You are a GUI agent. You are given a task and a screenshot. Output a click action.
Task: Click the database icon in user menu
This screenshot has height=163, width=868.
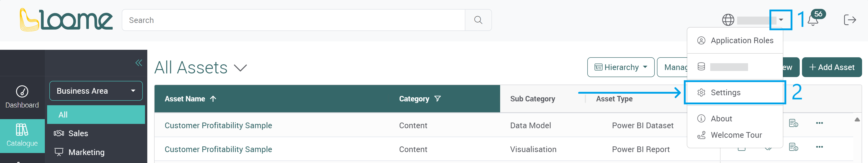pos(701,67)
